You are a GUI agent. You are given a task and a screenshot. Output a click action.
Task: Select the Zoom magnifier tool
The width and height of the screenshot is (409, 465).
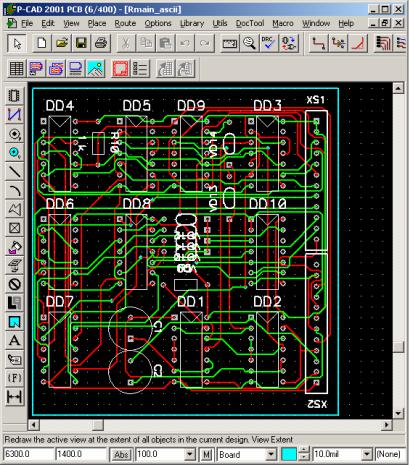click(x=249, y=43)
